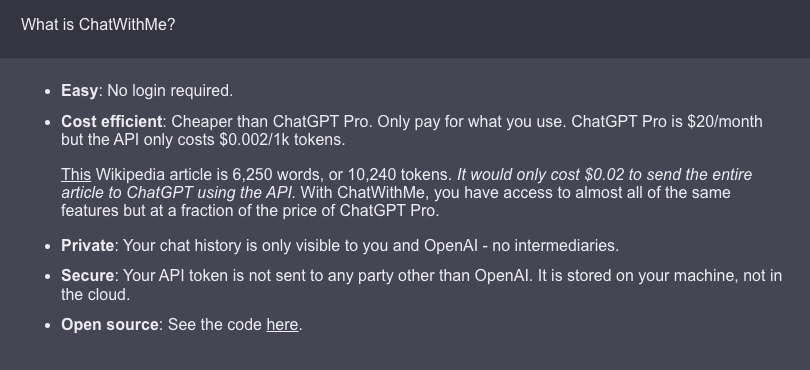Click the 'no intermediaries' text

coord(554,245)
